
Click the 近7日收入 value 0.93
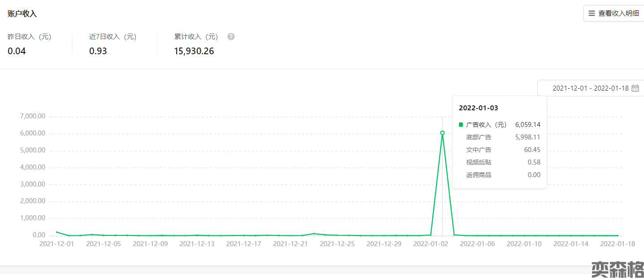coord(98,51)
